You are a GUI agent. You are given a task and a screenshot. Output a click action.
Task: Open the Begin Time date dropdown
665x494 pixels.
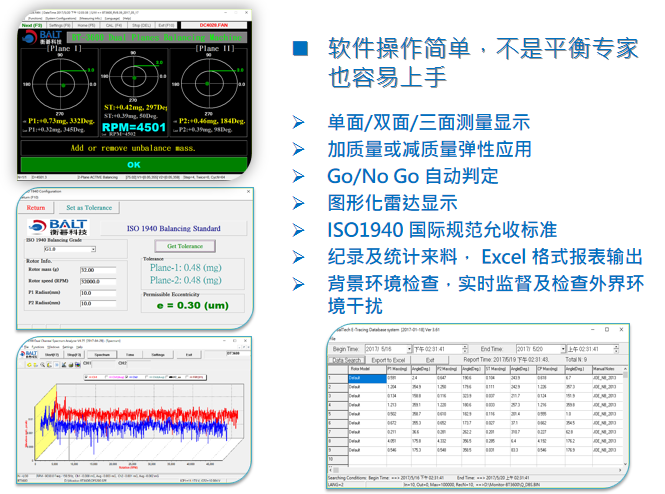tap(409, 349)
